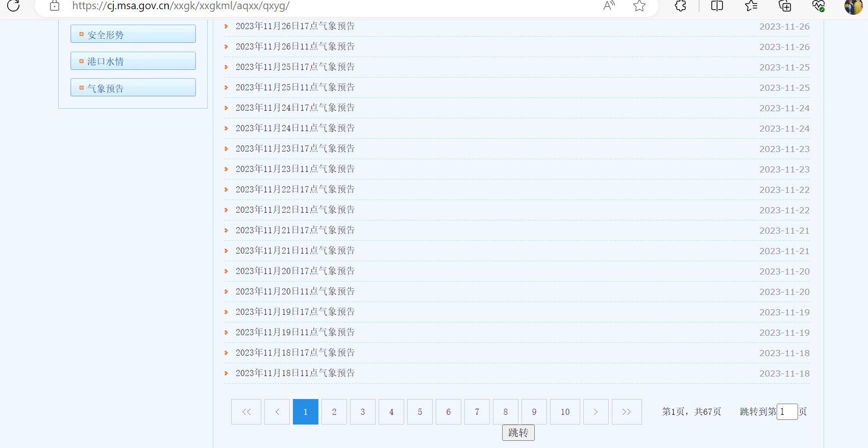Viewport: 868px width, 448px height.
Task: Add page to favorites with star icon
Action: (x=639, y=6)
